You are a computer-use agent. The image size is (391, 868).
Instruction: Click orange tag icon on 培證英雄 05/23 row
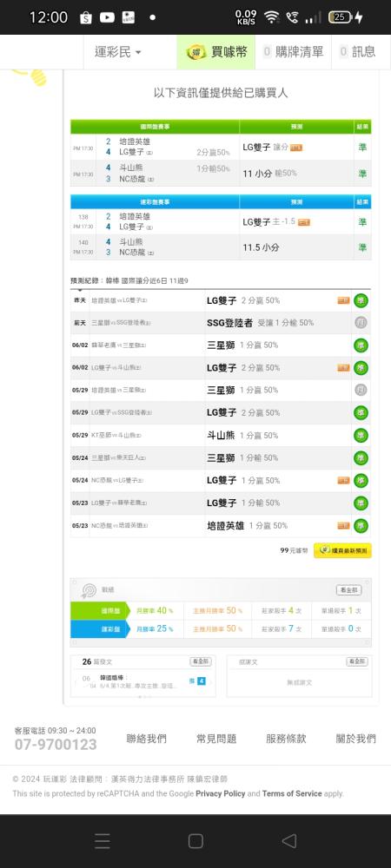343,525
